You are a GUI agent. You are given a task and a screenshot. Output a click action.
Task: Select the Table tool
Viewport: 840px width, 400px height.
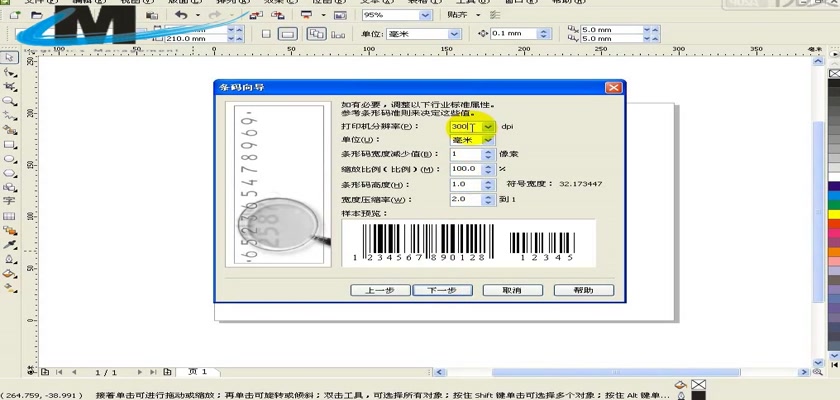click(x=10, y=216)
